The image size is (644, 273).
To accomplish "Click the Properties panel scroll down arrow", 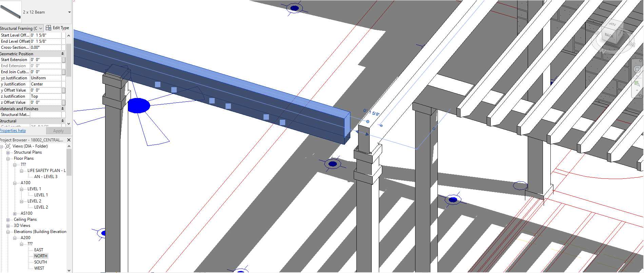I will 69,123.
